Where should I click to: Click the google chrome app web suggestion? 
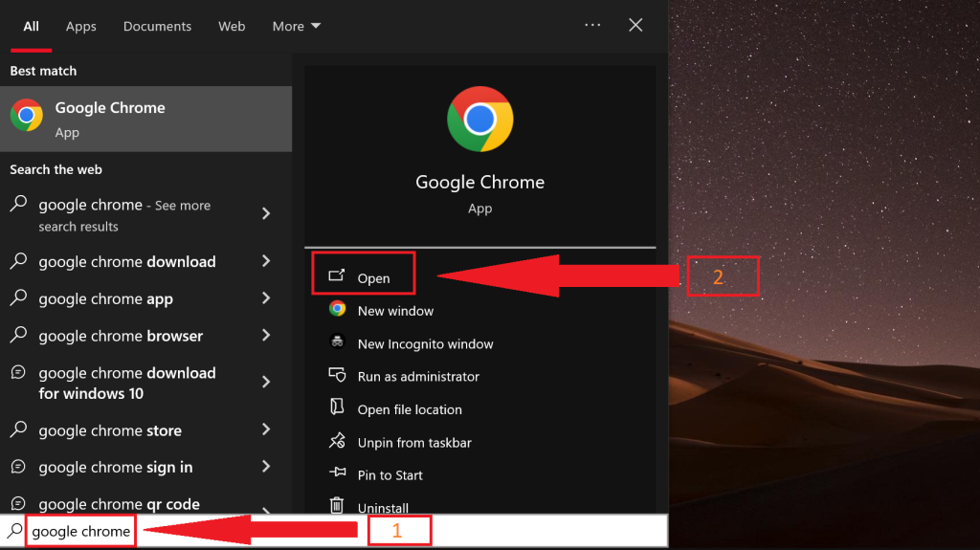105,298
